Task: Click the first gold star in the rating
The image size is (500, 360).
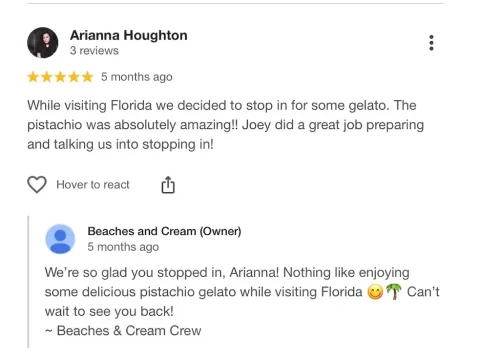Action: [33, 77]
